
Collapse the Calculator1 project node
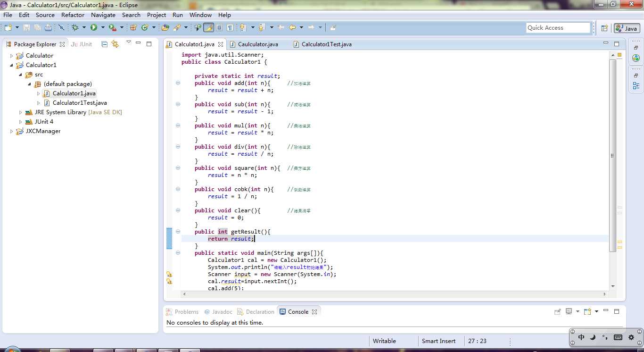(12, 65)
